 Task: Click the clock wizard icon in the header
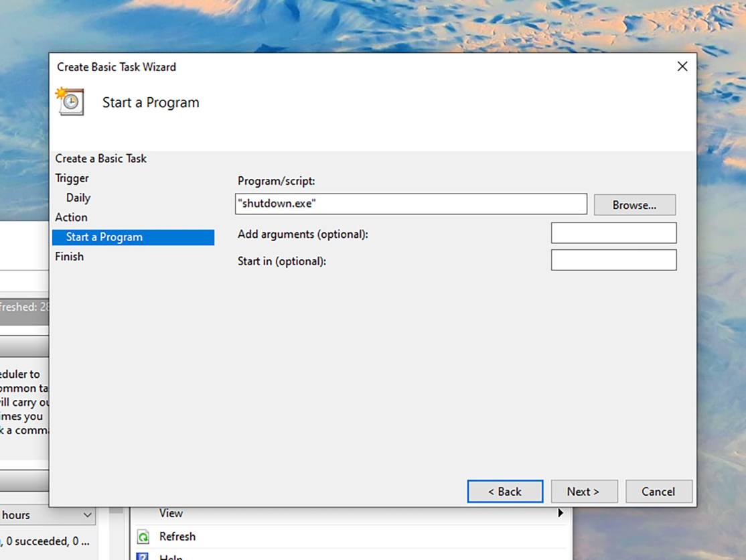pyautogui.click(x=70, y=101)
